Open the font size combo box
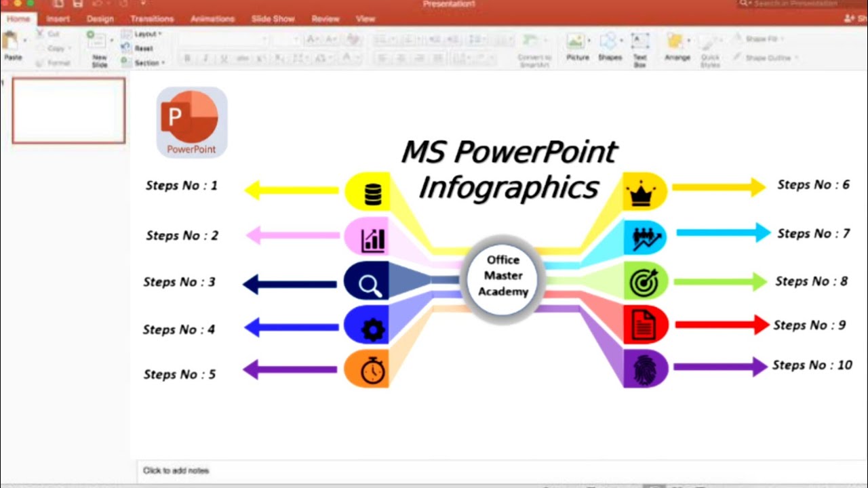The width and height of the screenshot is (868, 488). tap(285, 40)
